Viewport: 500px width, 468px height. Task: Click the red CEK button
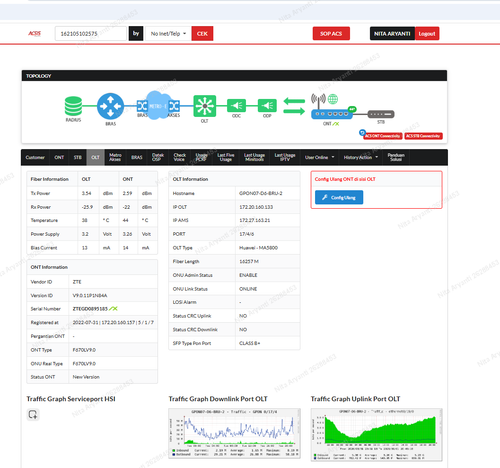(202, 34)
